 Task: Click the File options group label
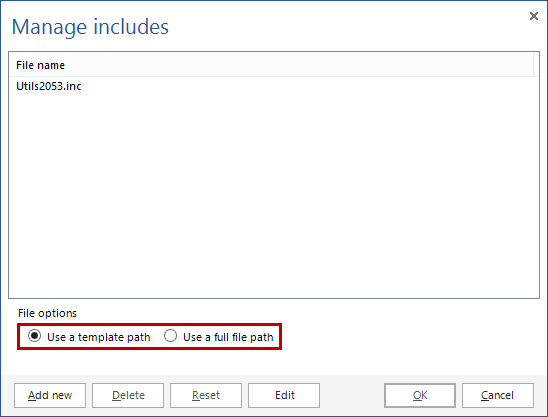(47, 313)
